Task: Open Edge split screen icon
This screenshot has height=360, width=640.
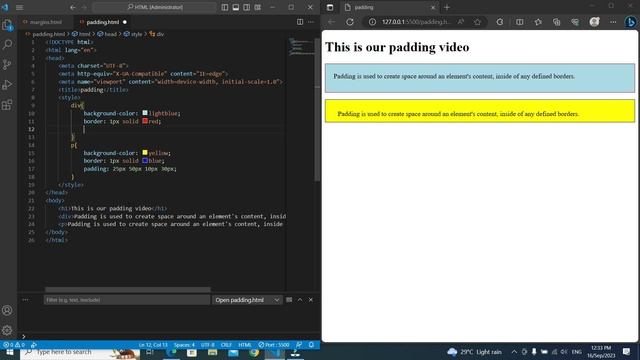Action: tap(519, 22)
